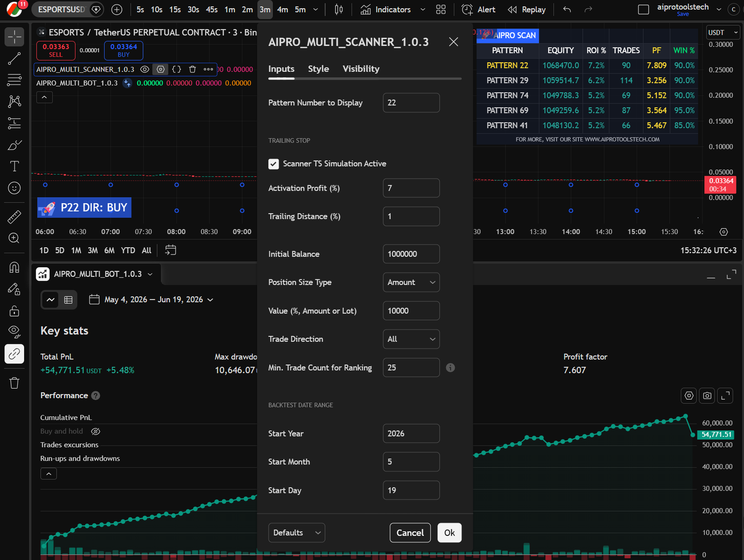Start bar Replay mode
Screen dimensions: 744x560
coord(527,9)
